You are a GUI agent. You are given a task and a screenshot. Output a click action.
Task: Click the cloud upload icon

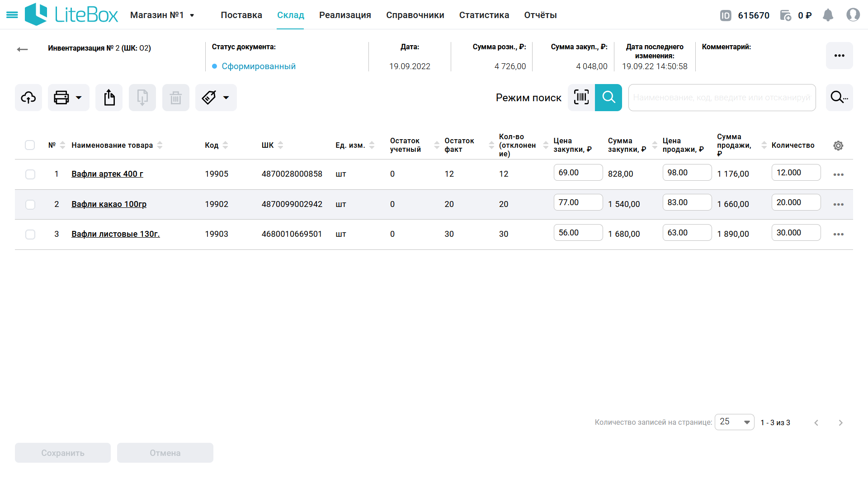28,98
